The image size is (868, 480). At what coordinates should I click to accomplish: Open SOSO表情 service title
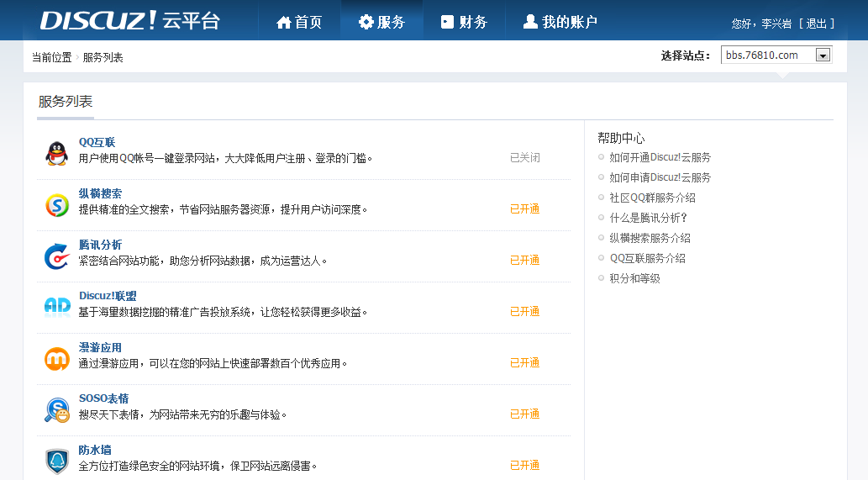[103, 398]
